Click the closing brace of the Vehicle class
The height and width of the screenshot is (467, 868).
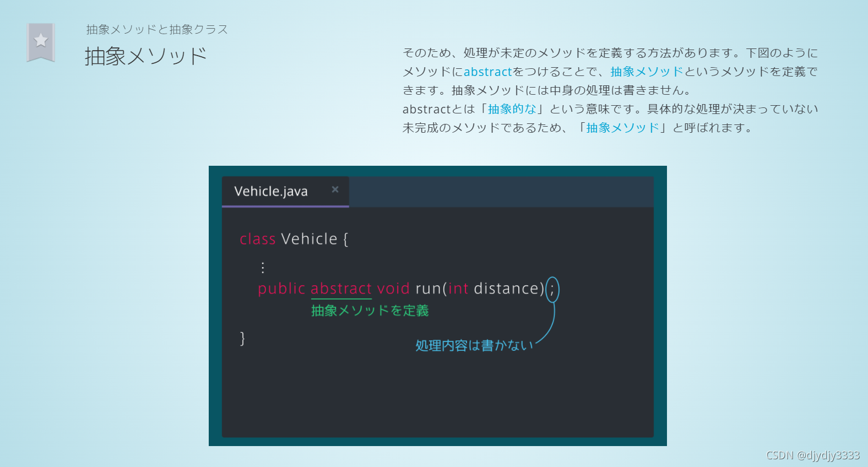pyautogui.click(x=242, y=338)
